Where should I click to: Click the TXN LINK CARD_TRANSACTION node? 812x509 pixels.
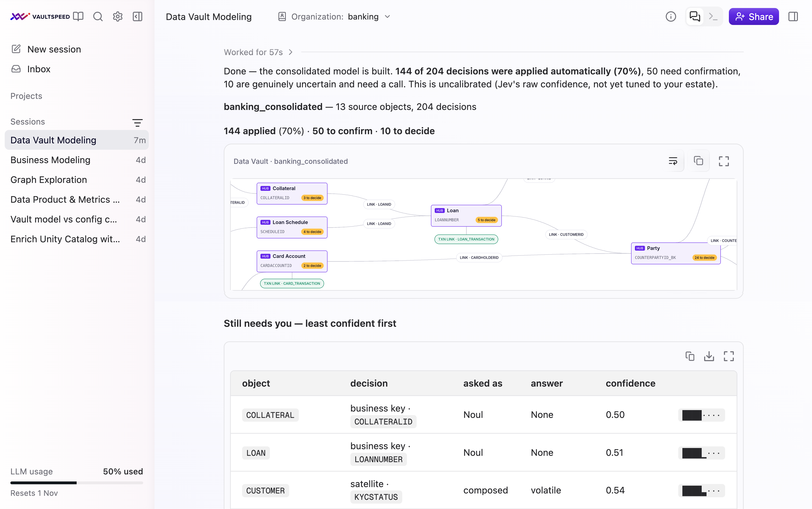[x=292, y=283]
